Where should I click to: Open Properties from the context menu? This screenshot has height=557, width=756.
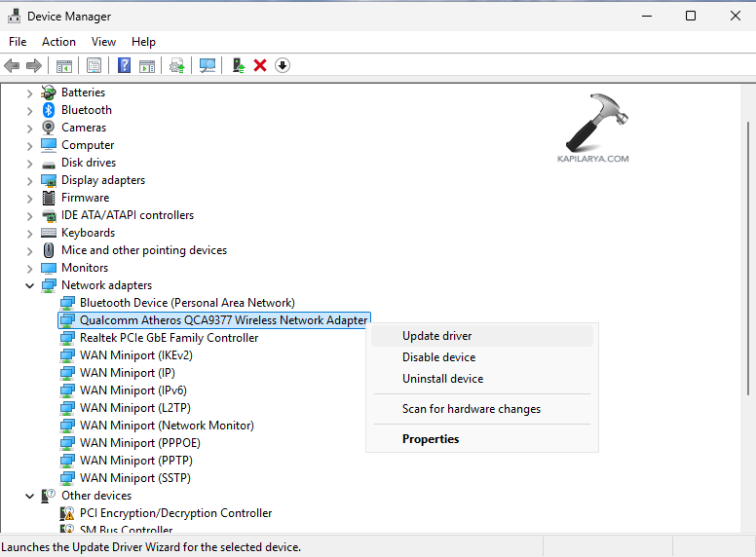431,439
